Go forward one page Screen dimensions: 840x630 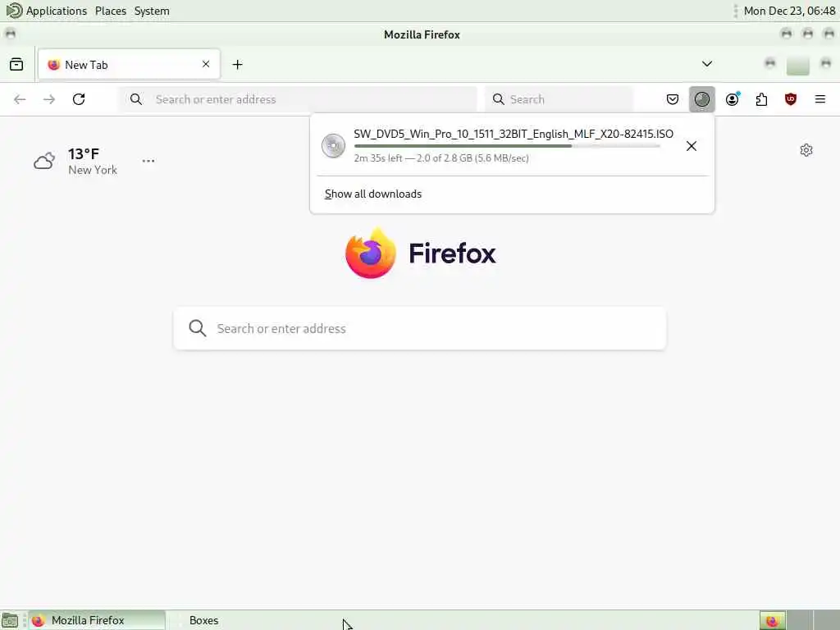coord(49,99)
